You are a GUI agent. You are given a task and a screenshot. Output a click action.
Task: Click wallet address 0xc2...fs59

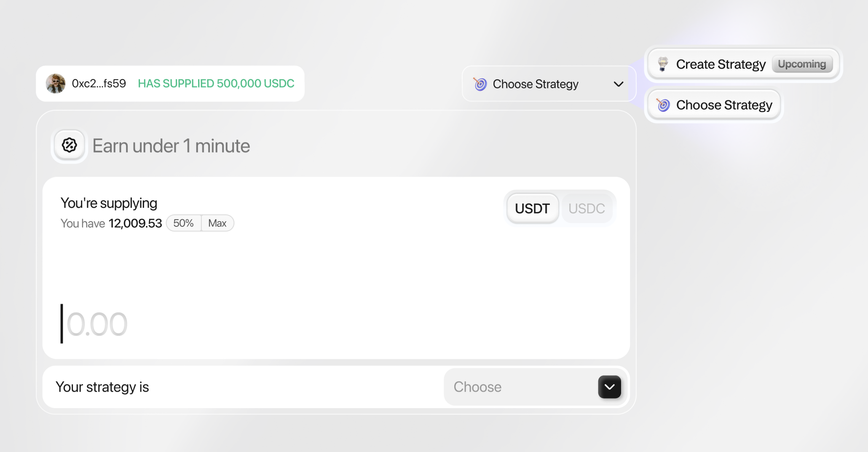tap(99, 83)
